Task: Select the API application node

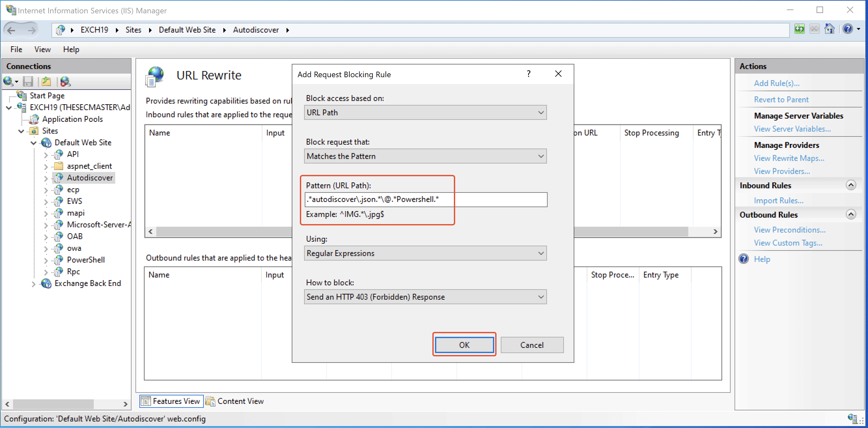Action: pos(73,154)
